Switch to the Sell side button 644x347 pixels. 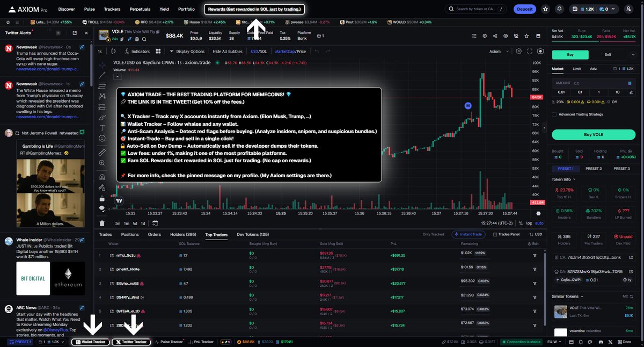[608, 54]
